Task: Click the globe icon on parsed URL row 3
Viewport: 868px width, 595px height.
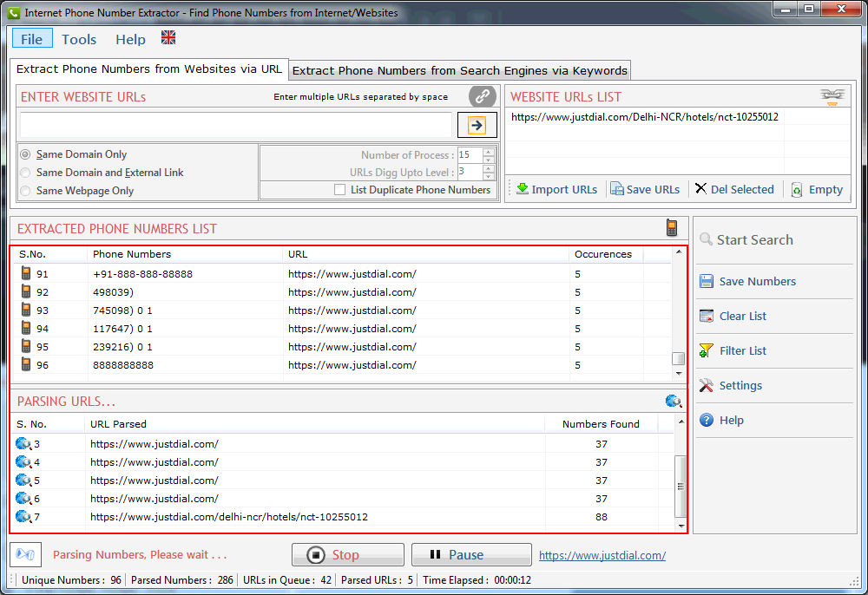Action: (x=23, y=443)
